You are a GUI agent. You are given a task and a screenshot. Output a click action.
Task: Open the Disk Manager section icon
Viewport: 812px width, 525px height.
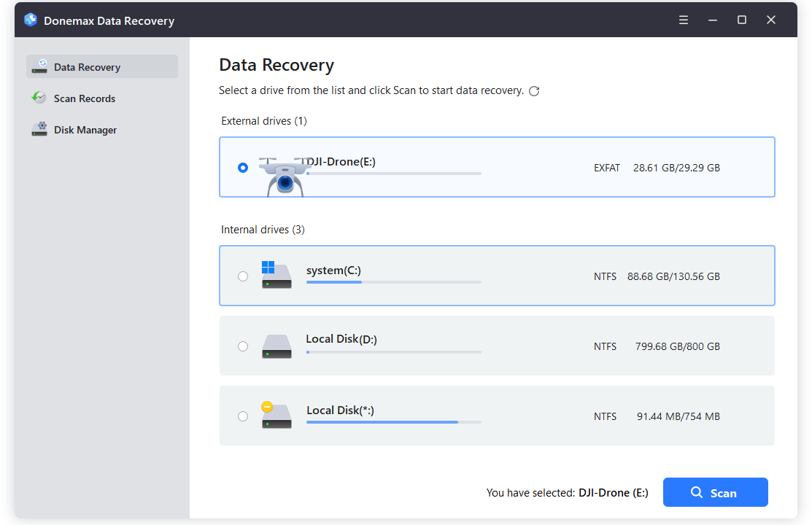pyautogui.click(x=39, y=129)
